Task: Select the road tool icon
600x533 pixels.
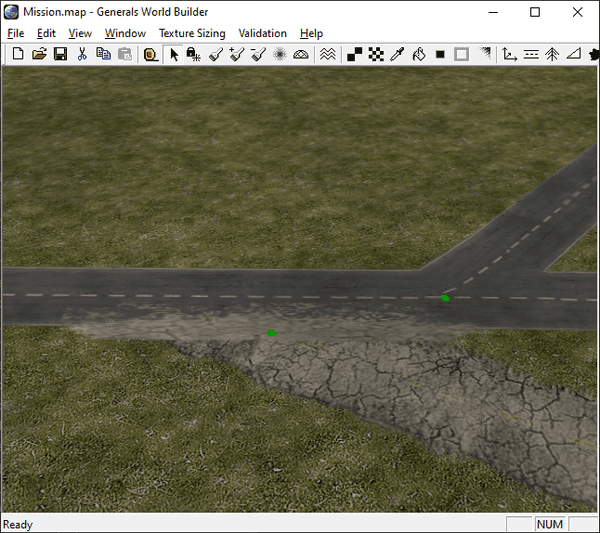Action: [531, 54]
